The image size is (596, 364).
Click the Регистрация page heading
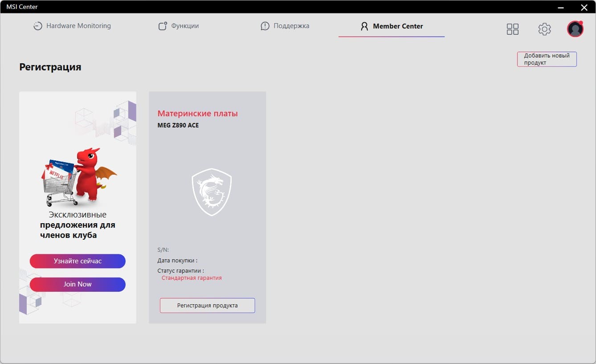50,67
